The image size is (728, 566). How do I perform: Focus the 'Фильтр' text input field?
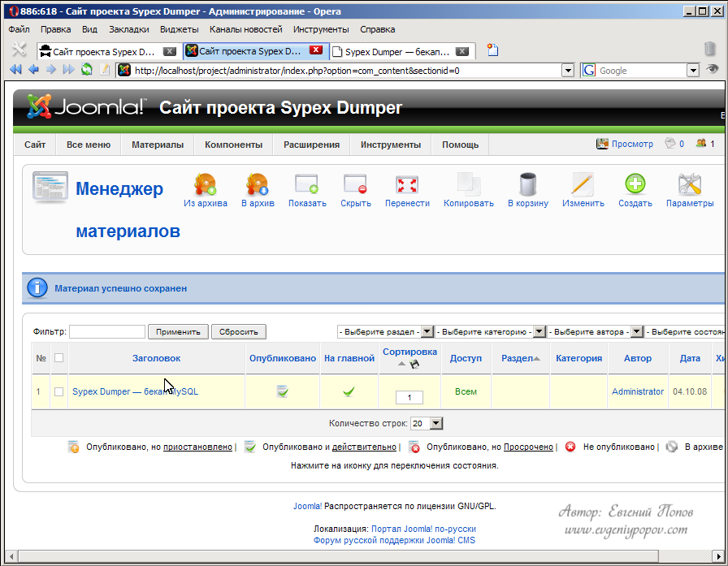[107, 331]
